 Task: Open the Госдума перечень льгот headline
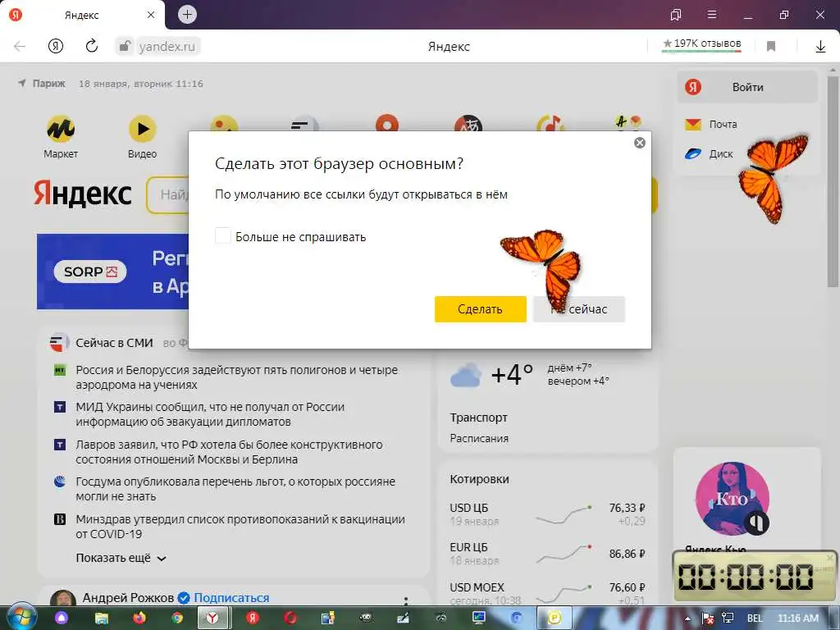[x=235, y=489]
